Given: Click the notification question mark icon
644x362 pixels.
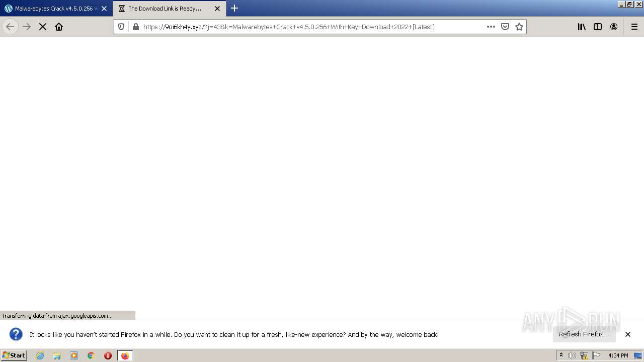Looking at the screenshot, I should [x=16, y=334].
